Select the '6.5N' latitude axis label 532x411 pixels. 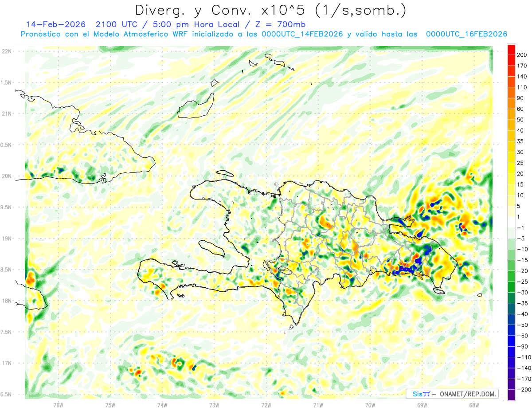pos(7,395)
